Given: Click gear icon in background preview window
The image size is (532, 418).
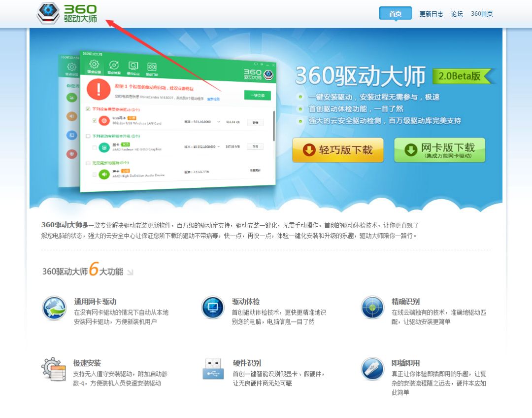Looking at the screenshot, I should (x=71, y=67).
